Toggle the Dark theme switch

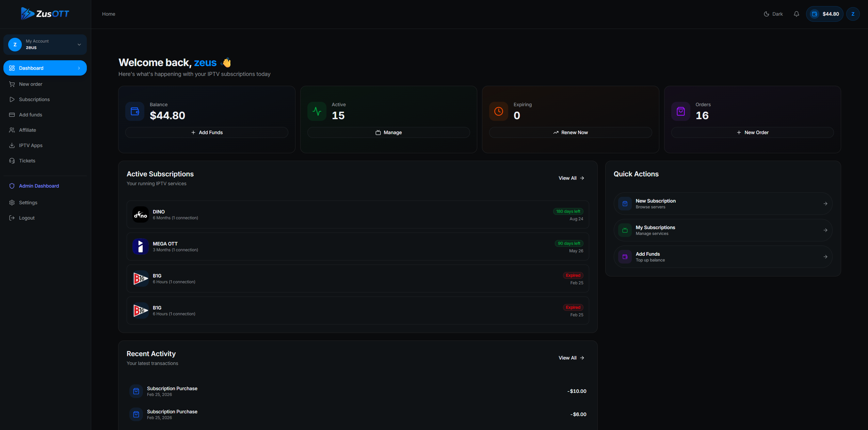click(x=773, y=14)
